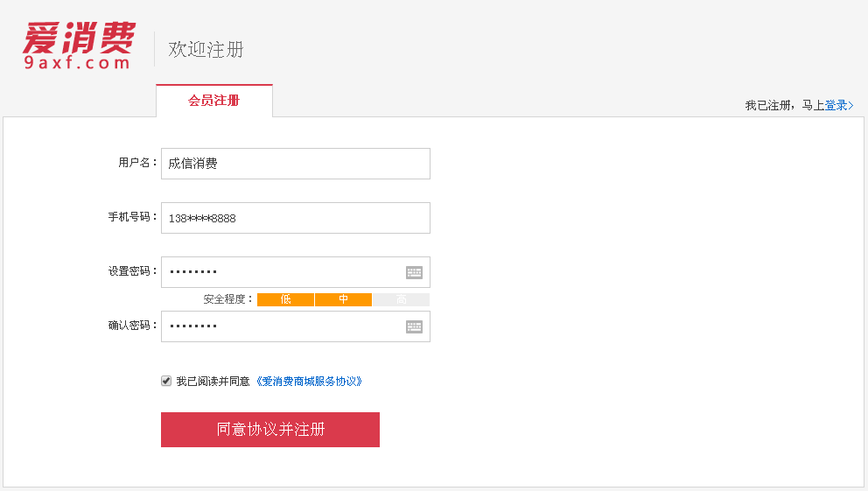Open virtual keyboard in 确认密码 field
This screenshot has width=868, height=491.
coord(414,326)
